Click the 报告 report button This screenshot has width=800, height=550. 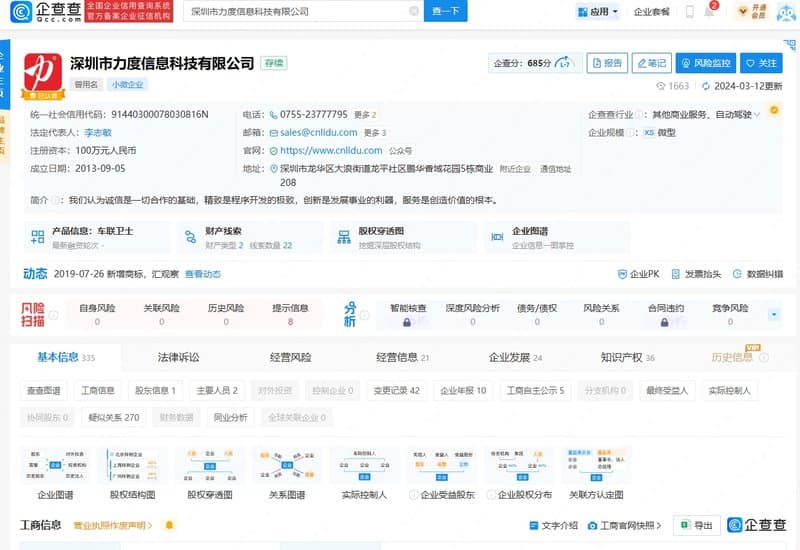pyautogui.click(x=607, y=63)
